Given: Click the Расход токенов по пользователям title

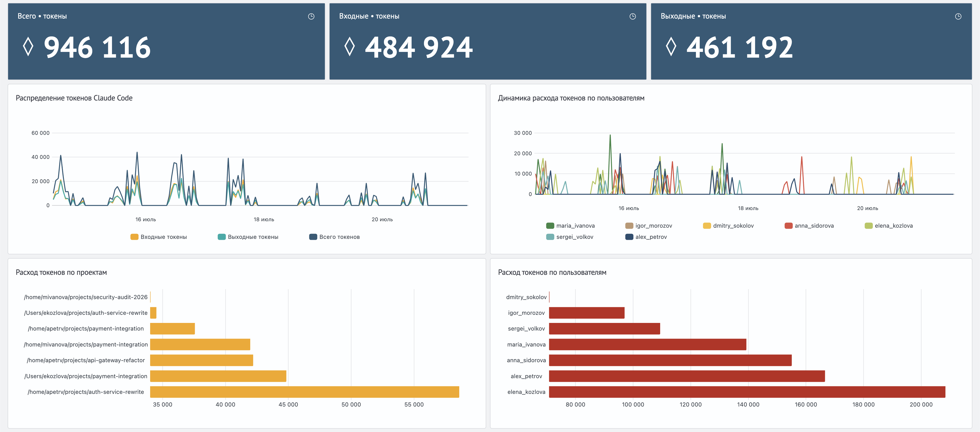Looking at the screenshot, I should [x=552, y=272].
